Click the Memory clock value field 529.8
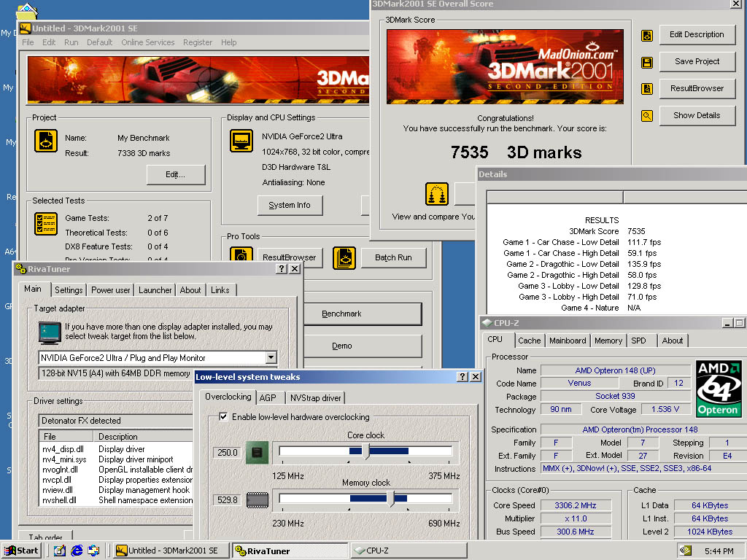This screenshot has height=560, width=747. click(x=228, y=500)
